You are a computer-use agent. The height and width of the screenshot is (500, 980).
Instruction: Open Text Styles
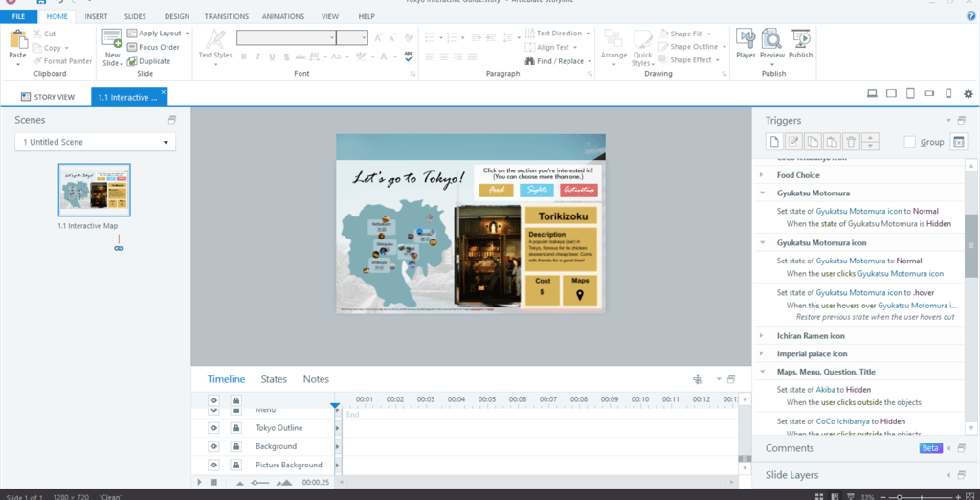[215, 48]
